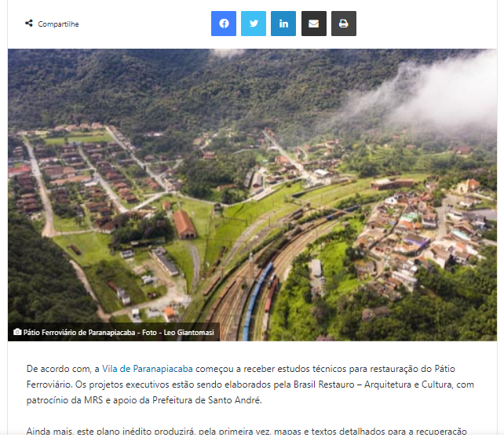Click the text mentioning Prefeitura de Santo André

(206, 400)
